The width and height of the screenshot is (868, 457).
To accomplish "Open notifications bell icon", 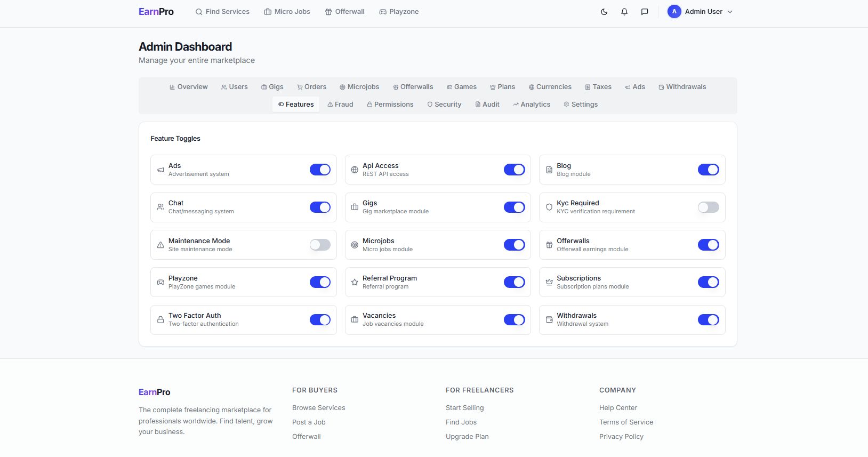I will coord(624,12).
